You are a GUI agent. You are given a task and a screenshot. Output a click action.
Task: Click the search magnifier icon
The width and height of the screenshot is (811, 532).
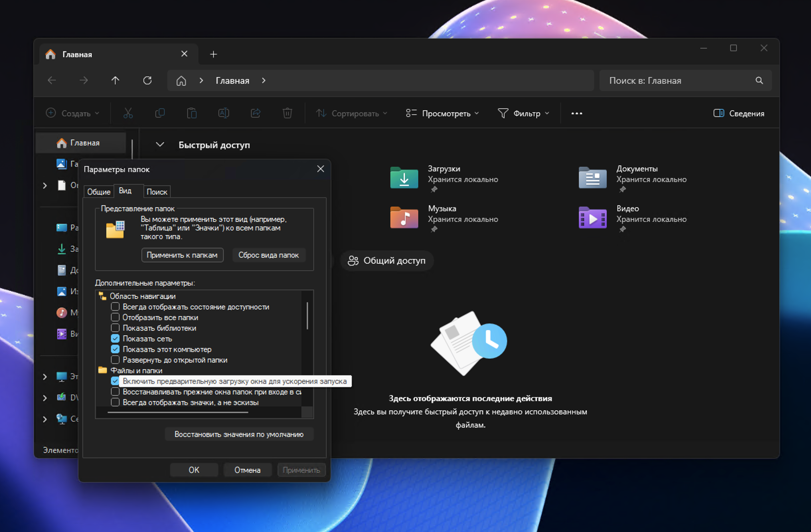[759, 80]
